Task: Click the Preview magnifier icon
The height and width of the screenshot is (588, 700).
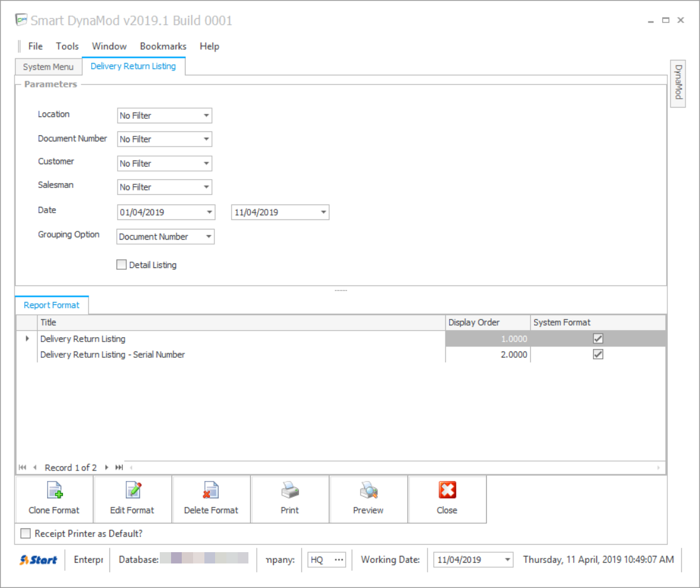Action: coord(369,490)
